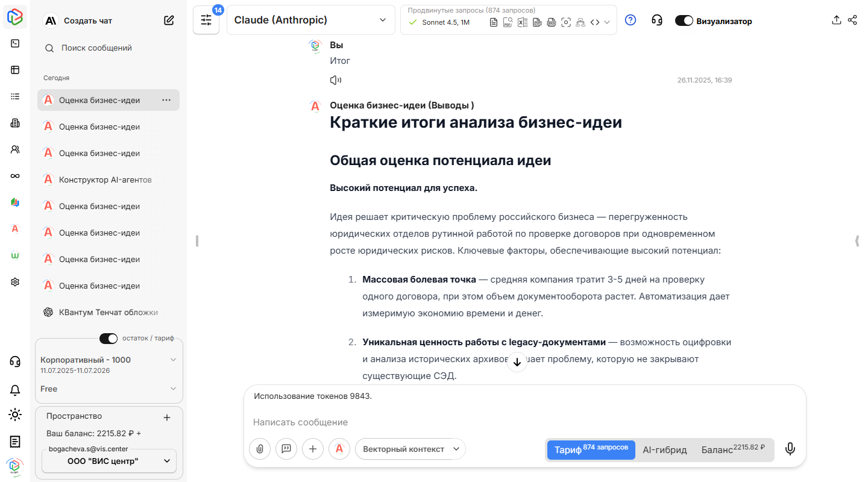
Task: Expand the Корпоративный - 1000 plan
Action: pyautogui.click(x=173, y=360)
